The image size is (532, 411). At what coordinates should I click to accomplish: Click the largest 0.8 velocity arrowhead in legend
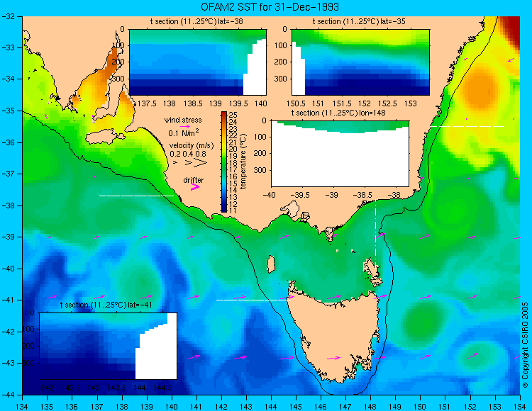coord(201,163)
